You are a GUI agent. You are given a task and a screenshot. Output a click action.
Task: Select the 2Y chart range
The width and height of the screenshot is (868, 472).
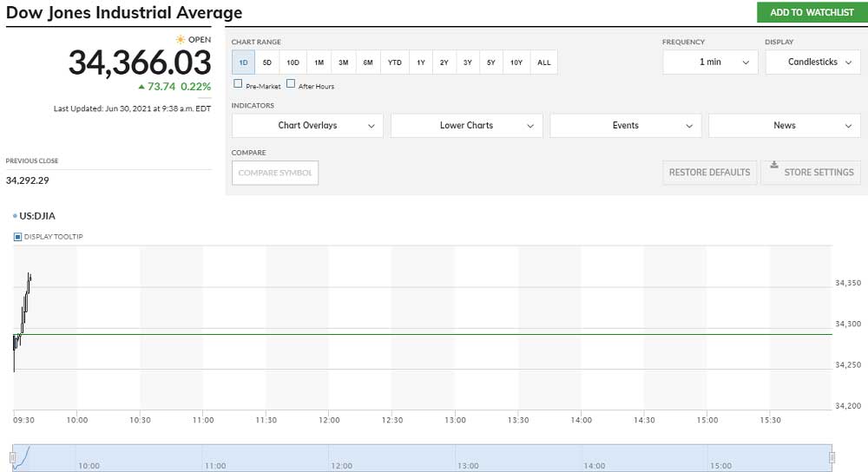click(x=444, y=62)
